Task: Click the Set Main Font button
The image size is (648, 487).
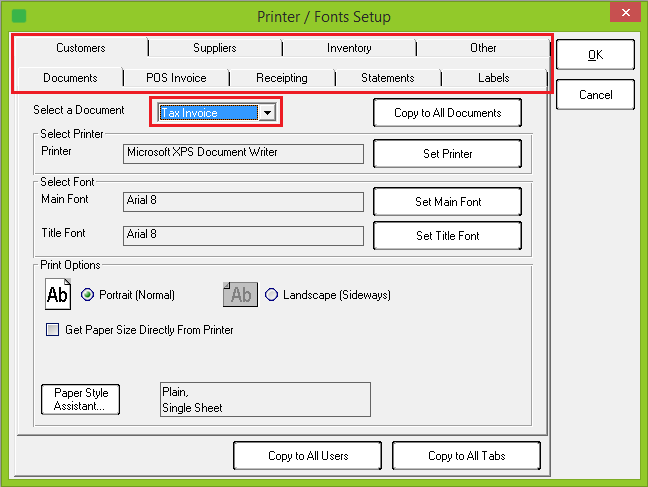Action: point(448,202)
